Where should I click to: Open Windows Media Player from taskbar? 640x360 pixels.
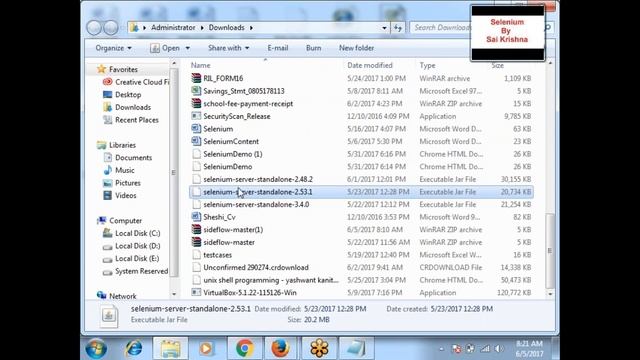(206, 348)
